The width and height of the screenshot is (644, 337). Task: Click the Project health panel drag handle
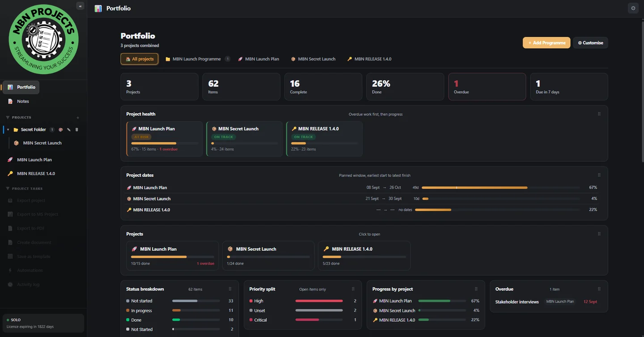point(599,114)
